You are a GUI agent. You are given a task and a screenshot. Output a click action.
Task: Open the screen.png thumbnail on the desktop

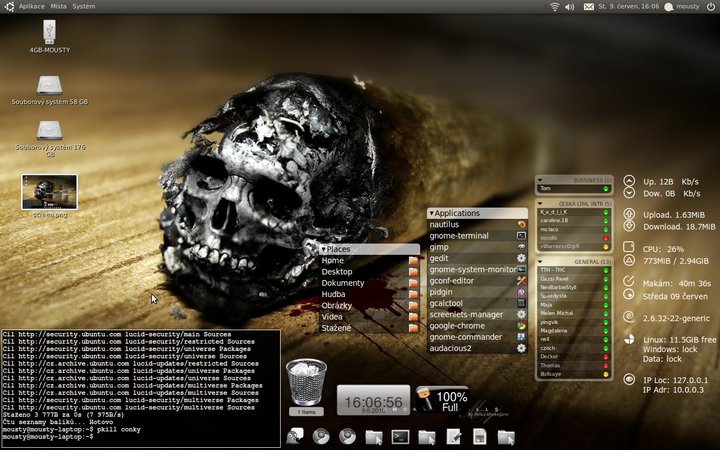point(49,190)
